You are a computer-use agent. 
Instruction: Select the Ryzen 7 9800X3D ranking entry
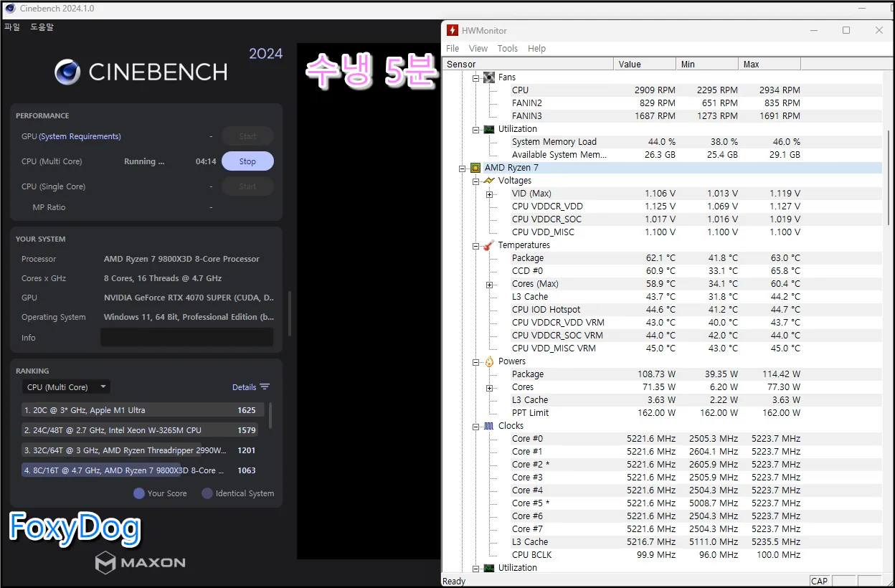coord(143,470)
